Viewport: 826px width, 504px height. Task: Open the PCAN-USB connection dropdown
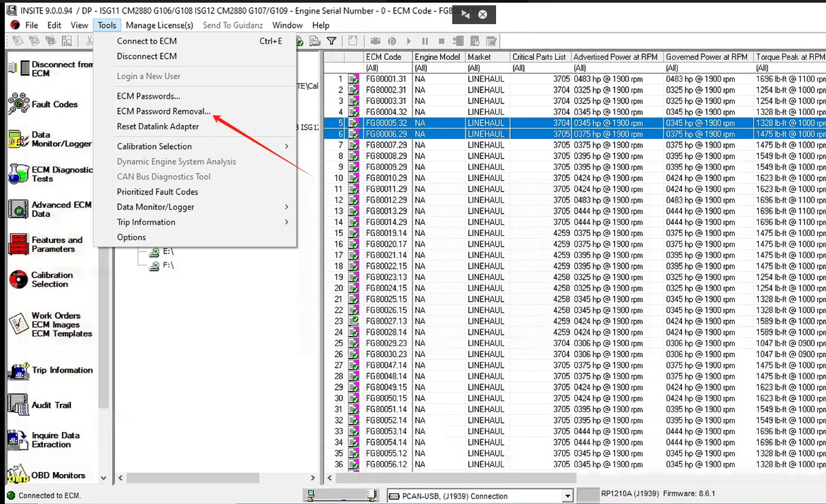pyautogui.click(x=567, y=497)
